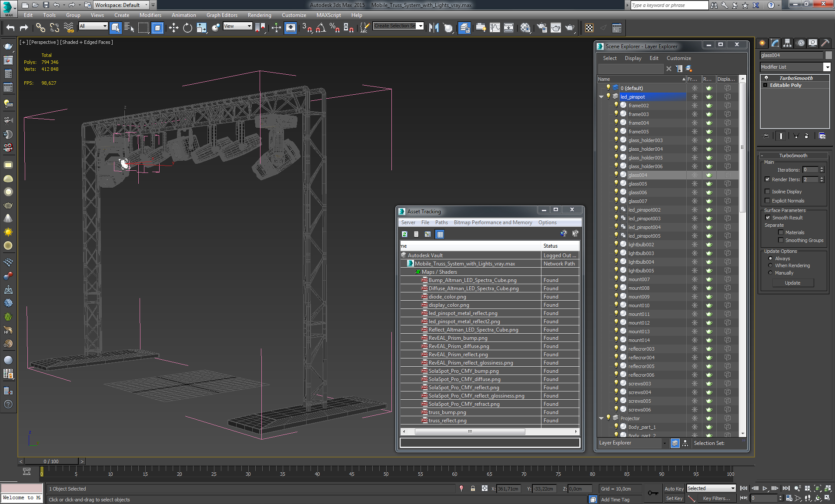
Task: Click Refresh icon in Asset Tracking
Action: pyautogui.click(x=404, y=234)
